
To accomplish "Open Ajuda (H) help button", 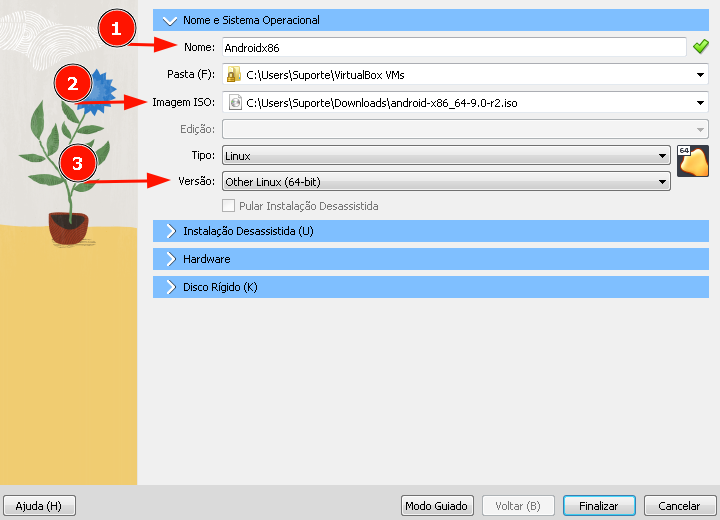I will click(x=39, y=506).
